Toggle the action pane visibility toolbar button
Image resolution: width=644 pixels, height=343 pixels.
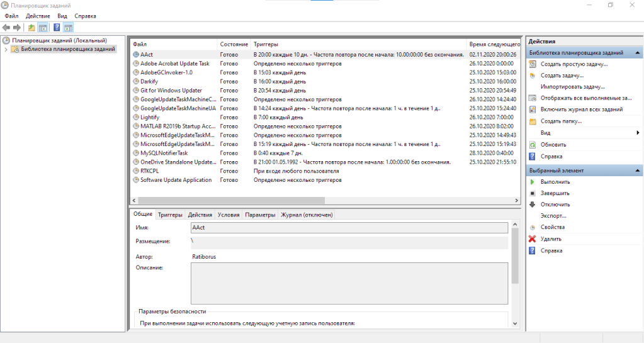[x=68, y=28]
